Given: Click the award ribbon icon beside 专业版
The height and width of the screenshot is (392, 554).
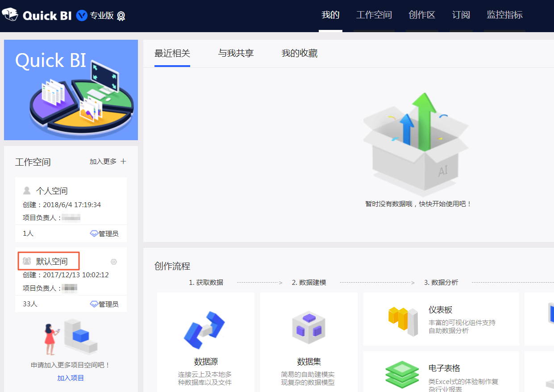Looking at the screenshot, I should (121, 16).
